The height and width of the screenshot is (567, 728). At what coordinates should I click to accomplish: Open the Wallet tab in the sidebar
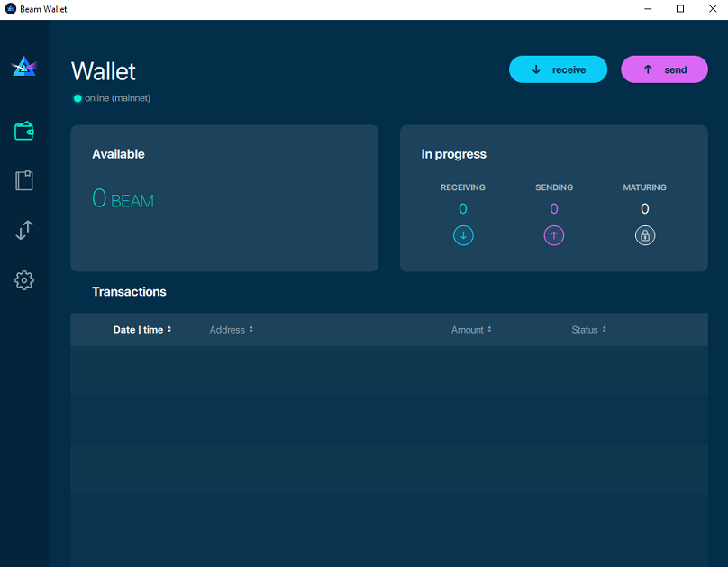(x=24, y=131)
